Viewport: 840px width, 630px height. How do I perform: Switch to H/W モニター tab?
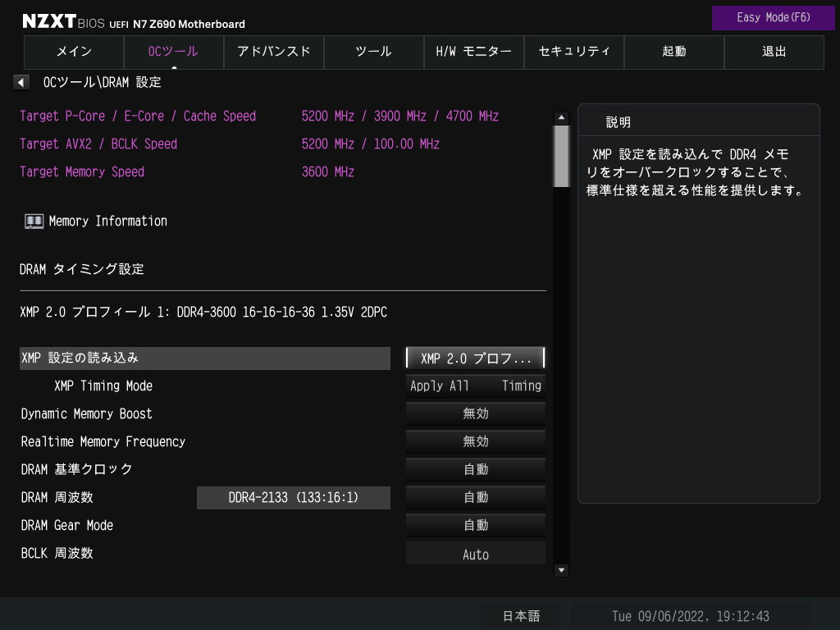[x=473, y=52]
